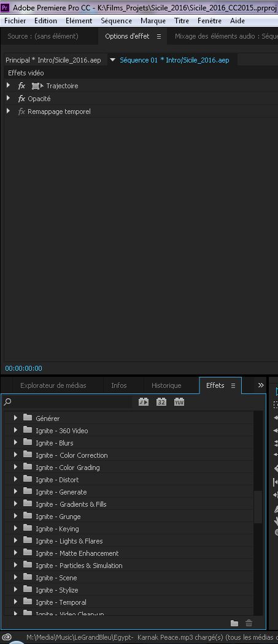Viewport: 278px width, 644px height.
Task: Toggle the YUV effects filter icon
Action: pos(179,402)
